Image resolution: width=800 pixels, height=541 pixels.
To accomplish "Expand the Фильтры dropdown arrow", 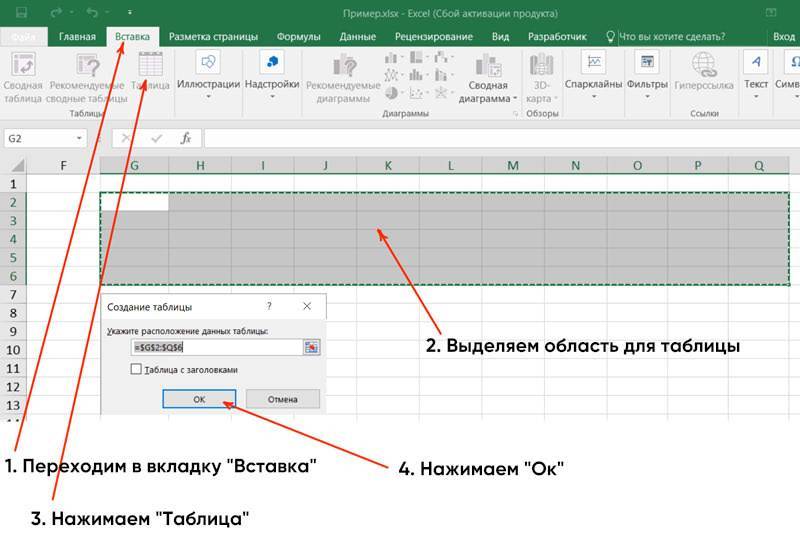I will (x=647, y=96).
